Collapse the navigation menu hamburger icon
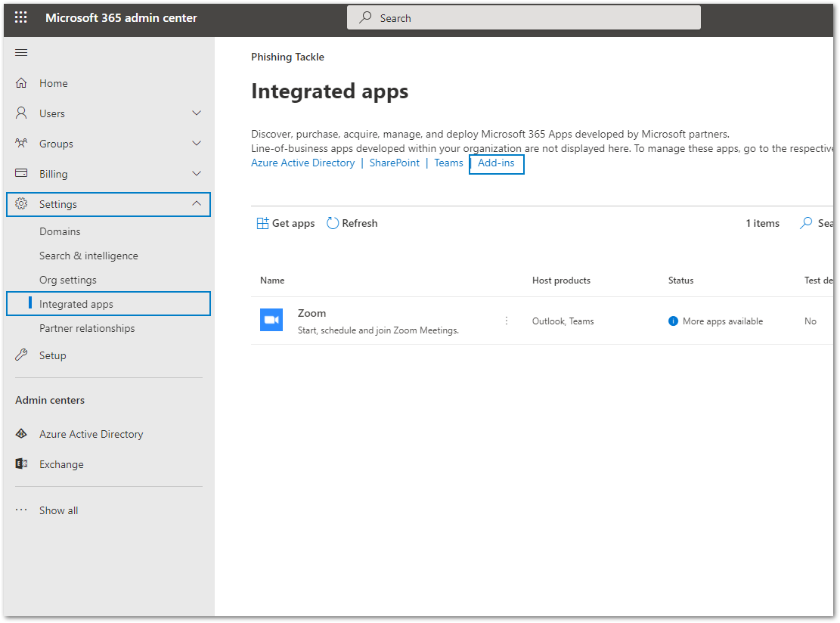Viewport: 840px width, 623px height. coord(21,52)
